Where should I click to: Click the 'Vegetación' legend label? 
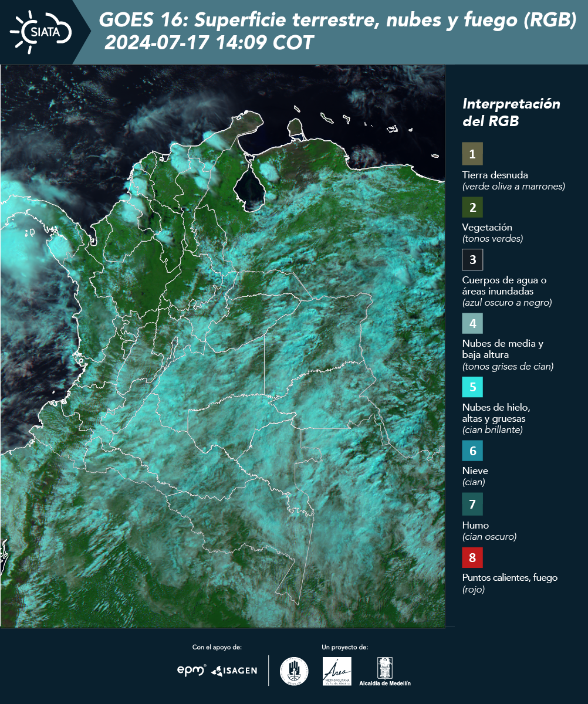pos(487,228)
